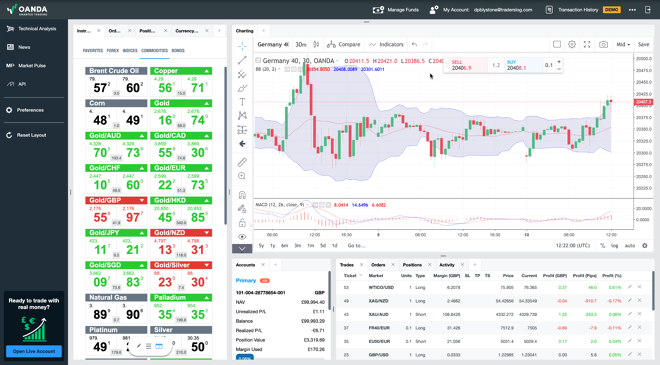Switch to the FOREX instruments tab
The width and height of the screenshot is (660, 365).
113,51
